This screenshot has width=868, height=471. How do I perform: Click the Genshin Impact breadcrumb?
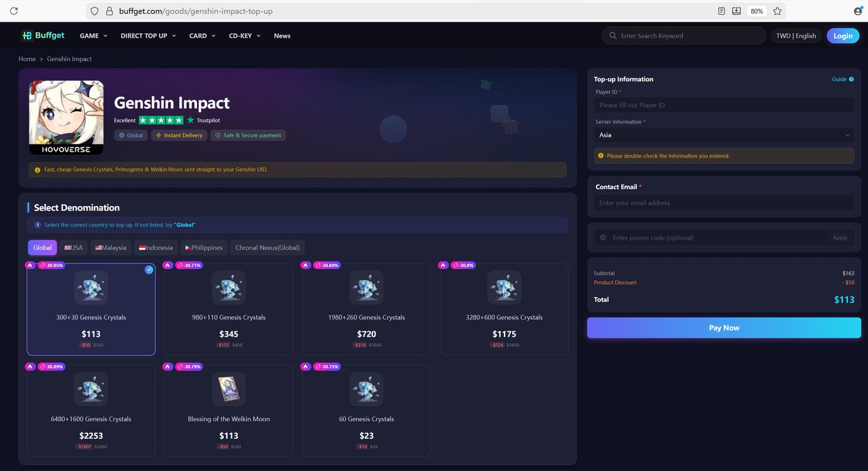tap(69, 59)
